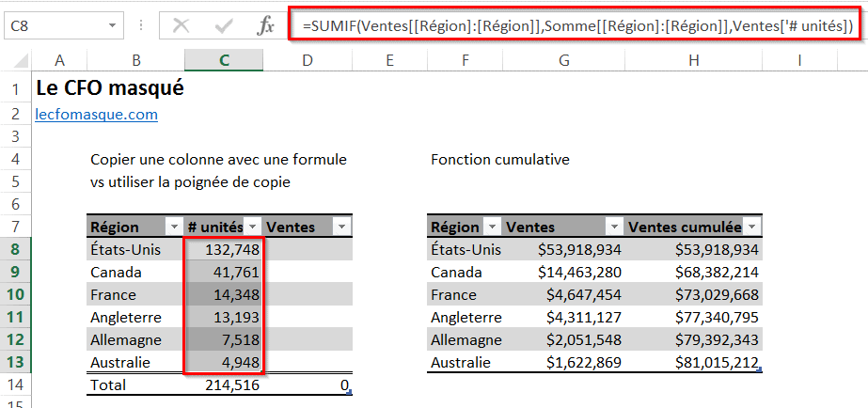Viewport: 868px width, 408px height.
Task: Select the cumulative value $81,015,212
Action: pos(693,362)
